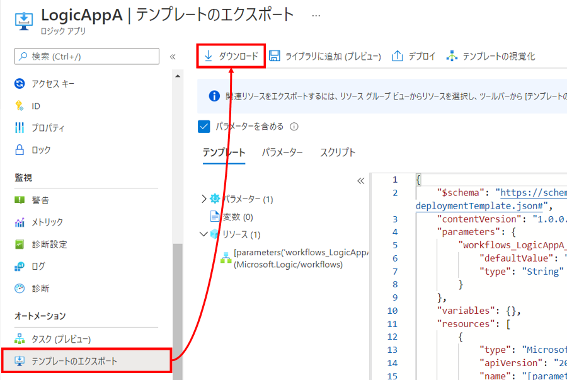
Task: Click the テンプレートのエクスポート icon
Action: pos(20,361)
